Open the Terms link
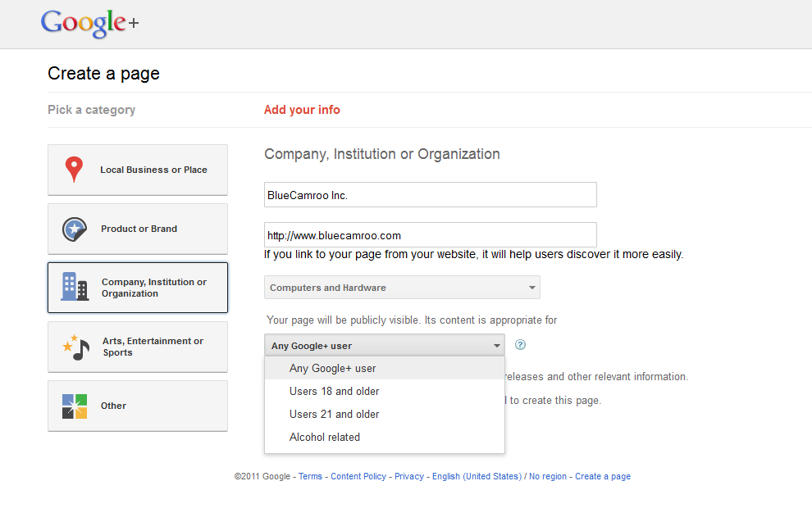This screenshot has width=812, height=531. tap(310, 476)
